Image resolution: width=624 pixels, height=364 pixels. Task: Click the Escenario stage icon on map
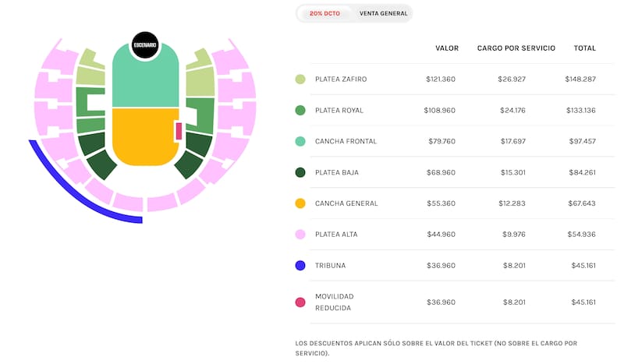click(145, 44)
